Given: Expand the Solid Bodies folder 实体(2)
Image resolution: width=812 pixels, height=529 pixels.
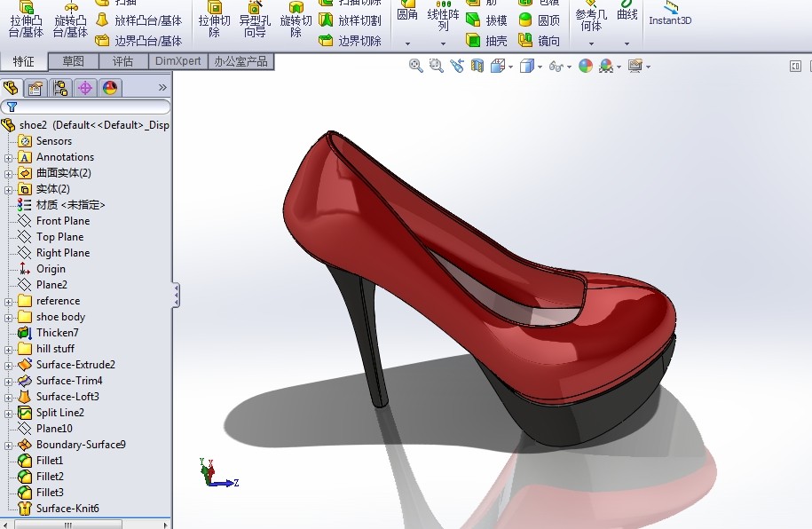Looking at the screenshot, I should 8,190.
